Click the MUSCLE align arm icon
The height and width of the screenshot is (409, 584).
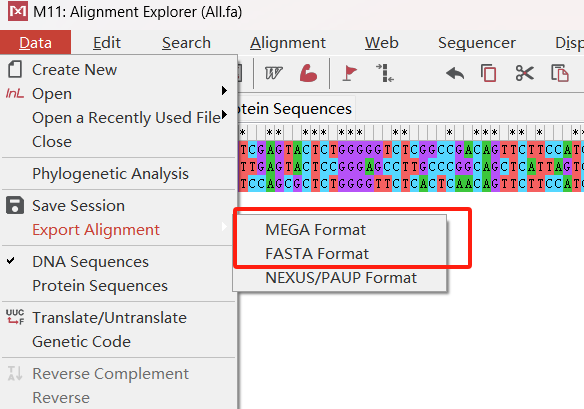308,73
